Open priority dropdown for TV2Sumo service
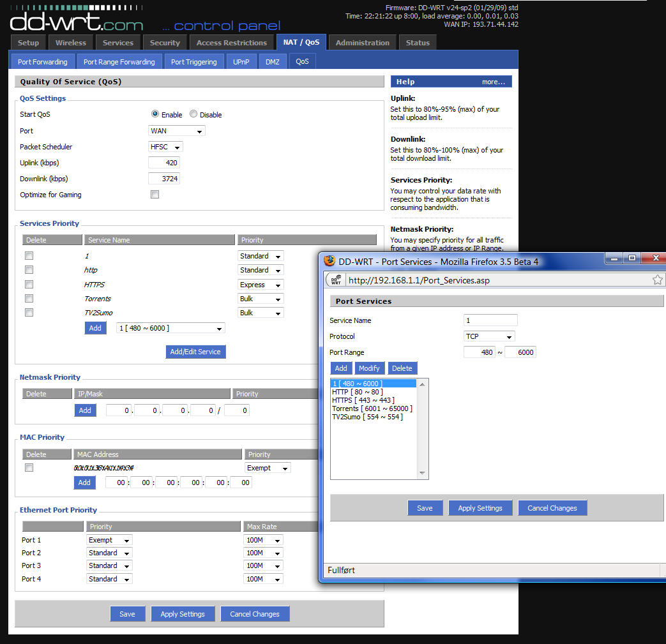The height and width of the screenshot is (644, 666). click(261, 313)
